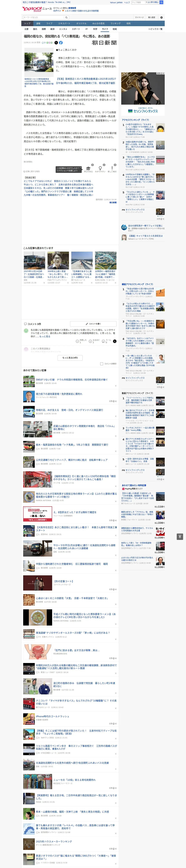The height and width of the screenshot is (868, 186).
Task: Open article 東海道線"ナゾのサザンオールスターズの駅"
Action: [73, 633]
